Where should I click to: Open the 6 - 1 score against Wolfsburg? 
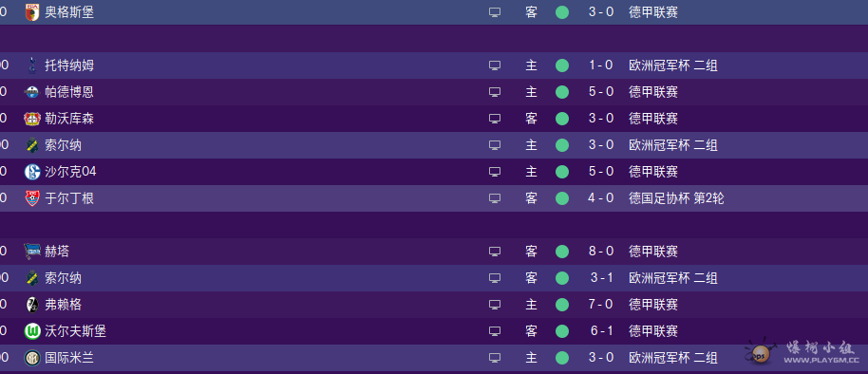click(601, 331)
